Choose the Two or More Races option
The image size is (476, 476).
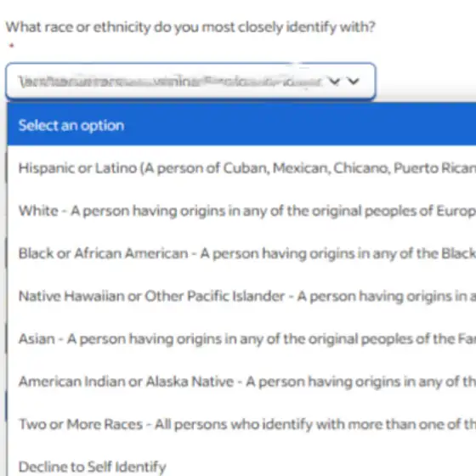241,424
